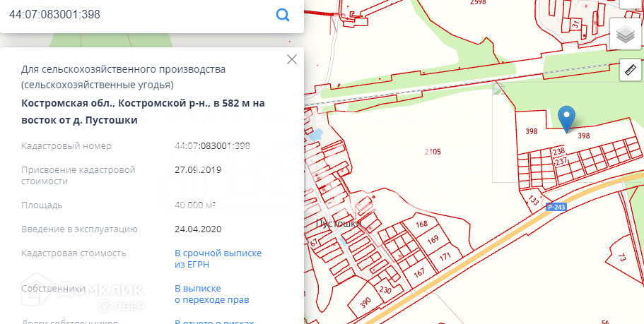Close the parcel info panel
The height and width of the screenshot is (324, 644).
(x=292, y=59)
